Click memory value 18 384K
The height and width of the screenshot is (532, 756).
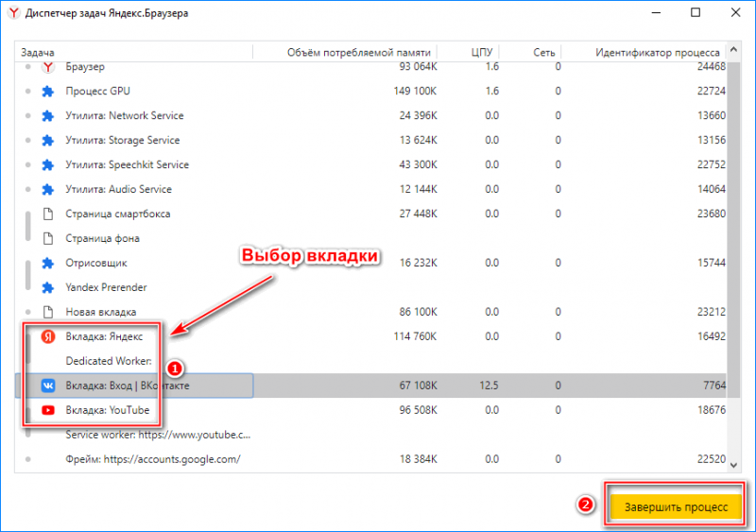(x=418, y=459)
